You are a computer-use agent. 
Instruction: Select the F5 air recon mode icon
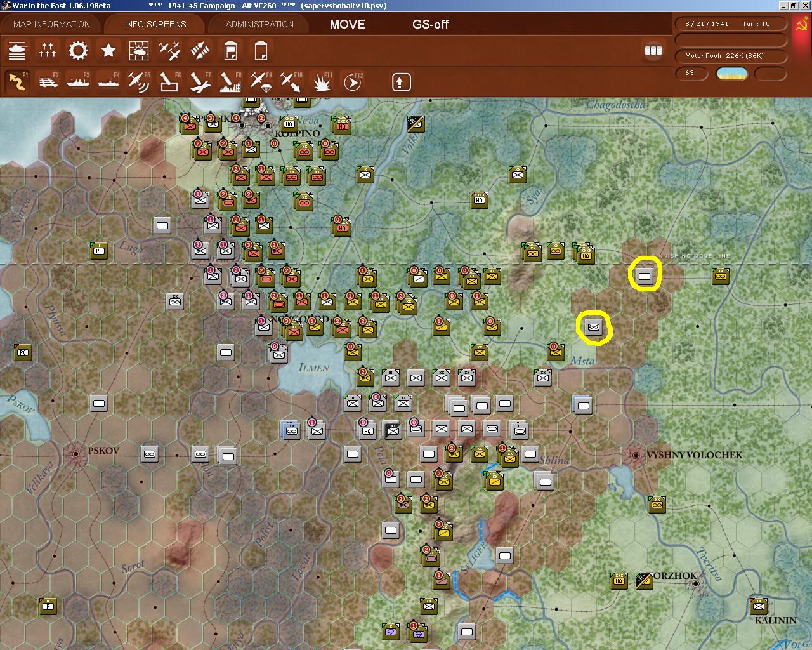(x=139, y=82)
